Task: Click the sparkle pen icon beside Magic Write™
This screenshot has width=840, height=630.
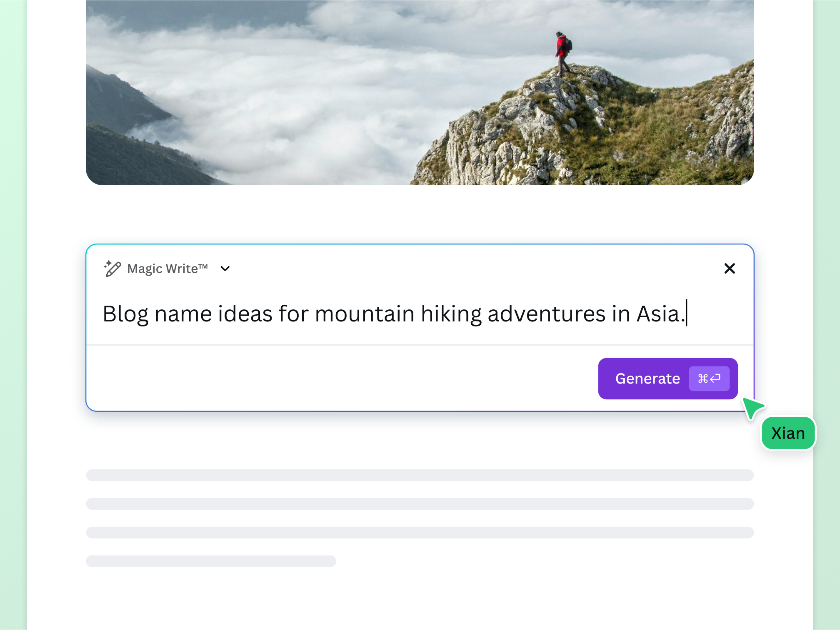Action: coord(112,269)
